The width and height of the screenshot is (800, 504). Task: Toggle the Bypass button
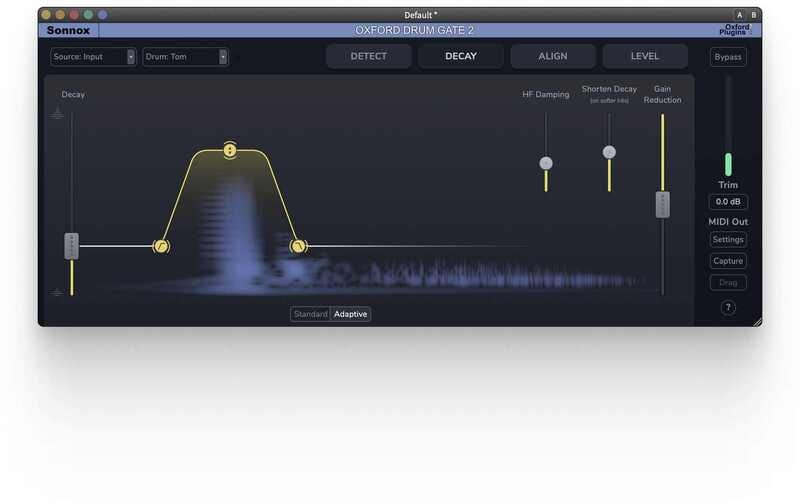pos(728,57)
